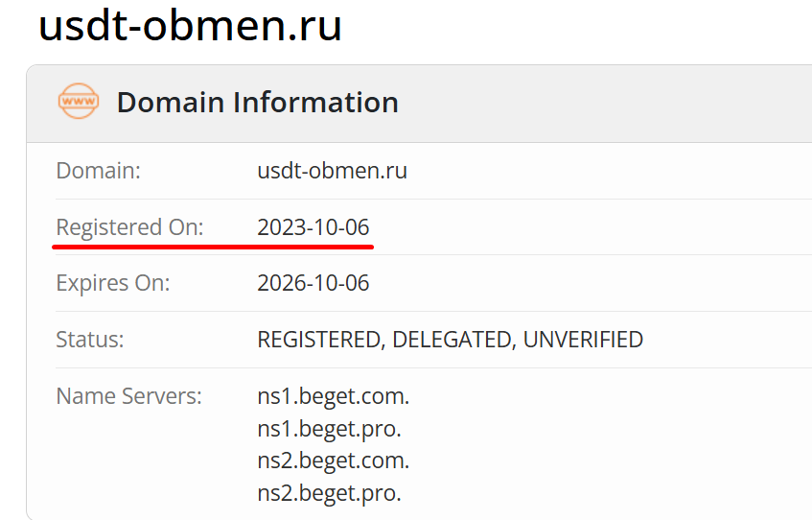This screenshot has height=520, width=812.
Task: Click the usdt-obmen.ru page title
Action: pyautogui.click(x=190, y=26)
